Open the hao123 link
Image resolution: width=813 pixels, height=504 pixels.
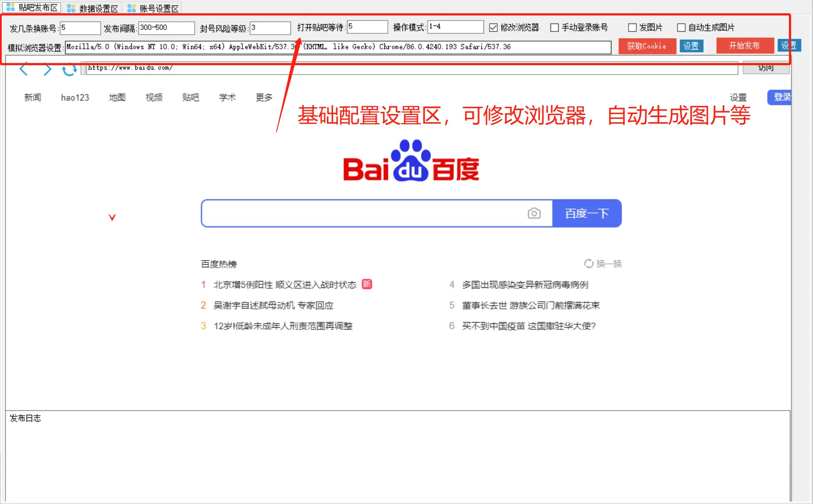pos(75,97)
